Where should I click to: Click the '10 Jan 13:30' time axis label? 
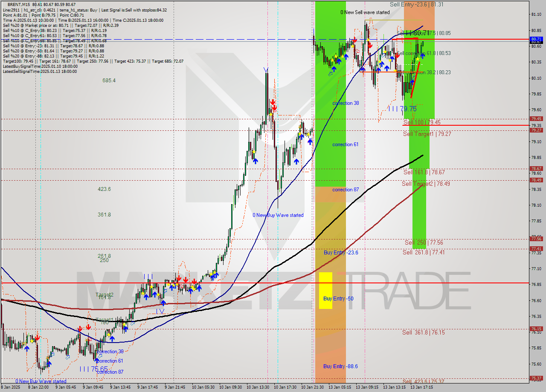[x=257, y=387]
